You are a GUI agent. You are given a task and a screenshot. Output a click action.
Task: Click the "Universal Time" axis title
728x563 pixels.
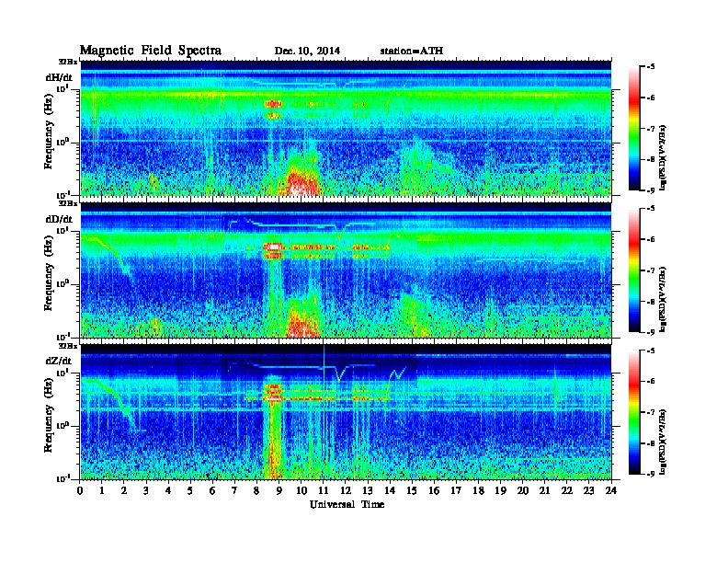click(x=347, y=504)
